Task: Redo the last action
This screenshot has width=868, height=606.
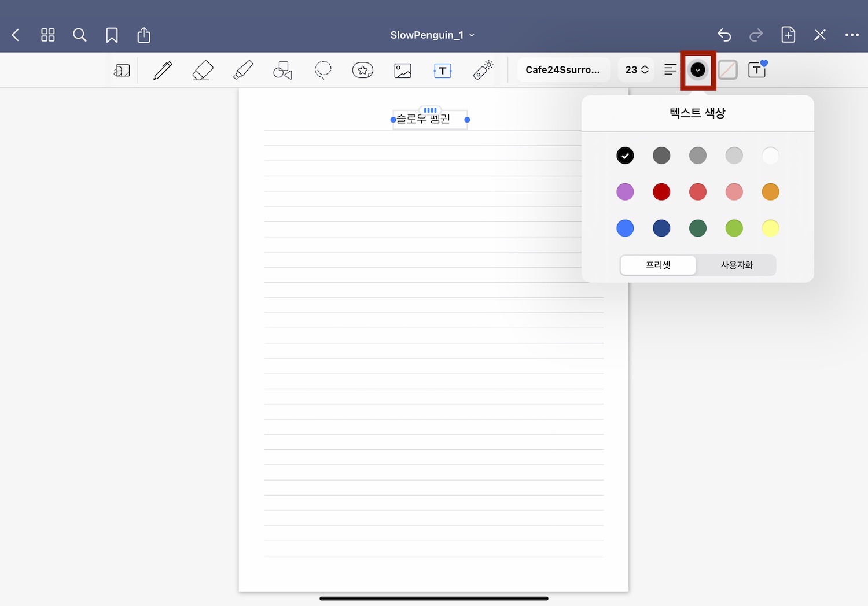Action: 756,35
